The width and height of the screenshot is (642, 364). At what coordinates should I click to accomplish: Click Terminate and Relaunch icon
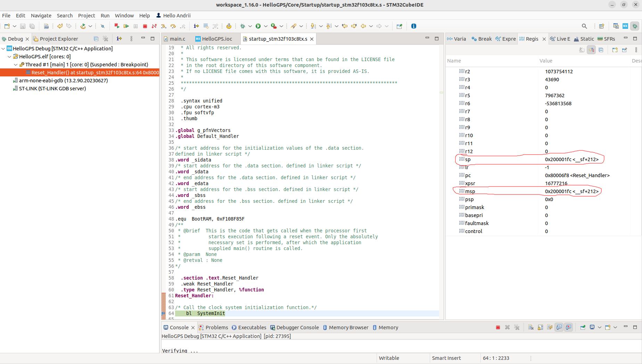pyautogui.click(x=117, y=26)
